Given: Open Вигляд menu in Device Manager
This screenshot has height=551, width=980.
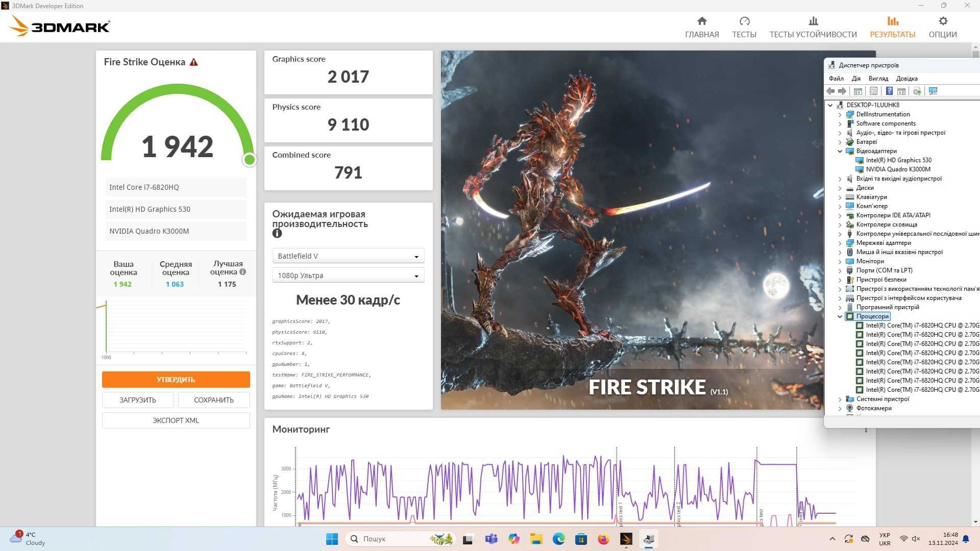Looking at the screenshot, I should (x=878, y=79).
